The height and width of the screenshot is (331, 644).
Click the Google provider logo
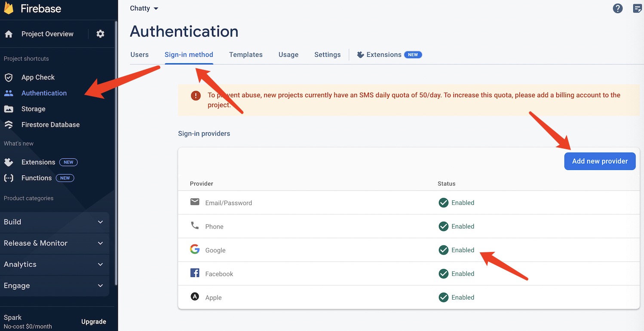195,249
